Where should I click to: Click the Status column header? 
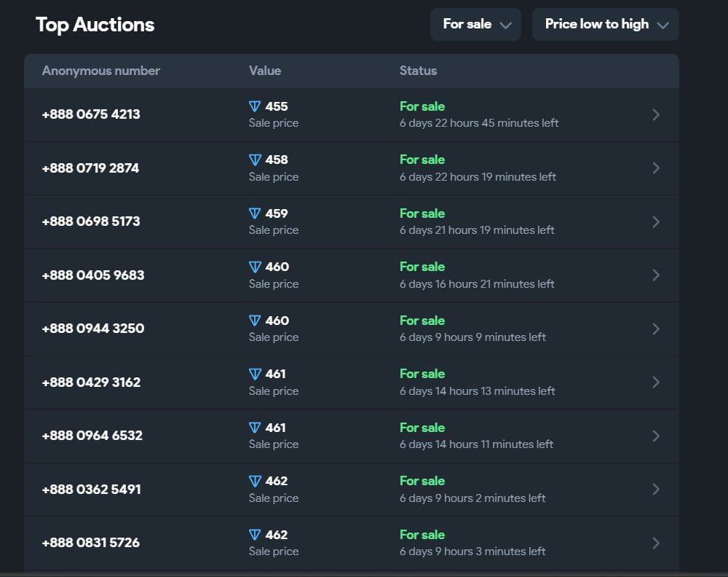coord(418,71)
